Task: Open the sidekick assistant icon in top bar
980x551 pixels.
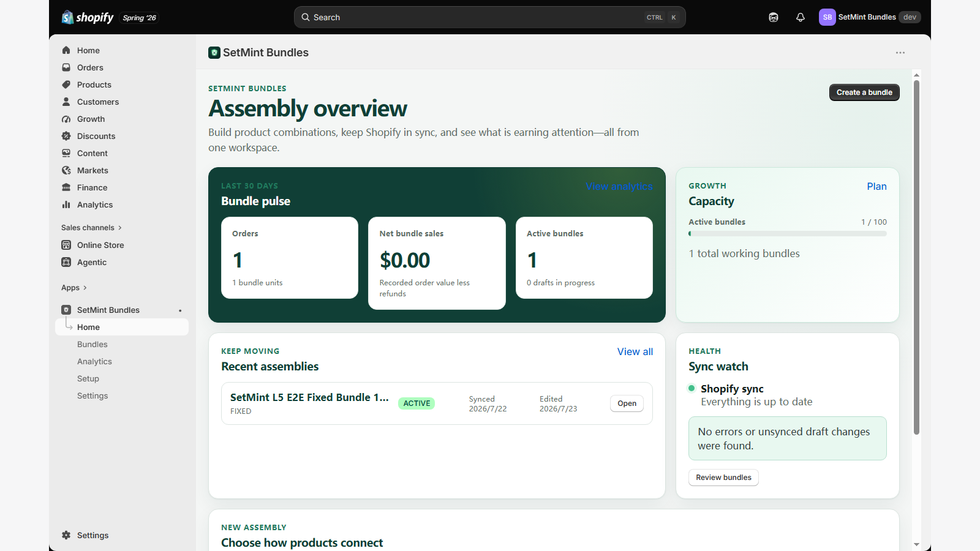Action: point(774,17)
